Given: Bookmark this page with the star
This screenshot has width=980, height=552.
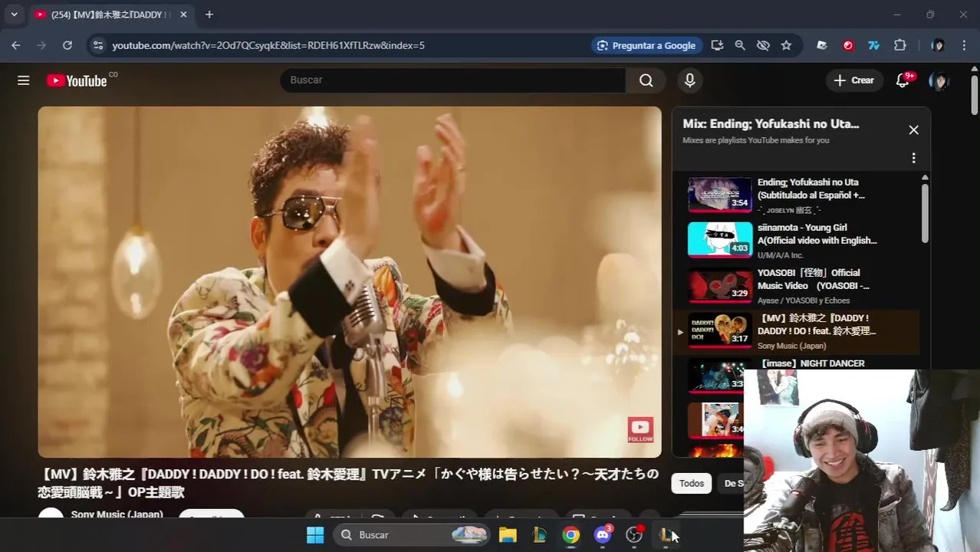Looking at the screenshot, I should pyautogui.click(x=786, y=45).
